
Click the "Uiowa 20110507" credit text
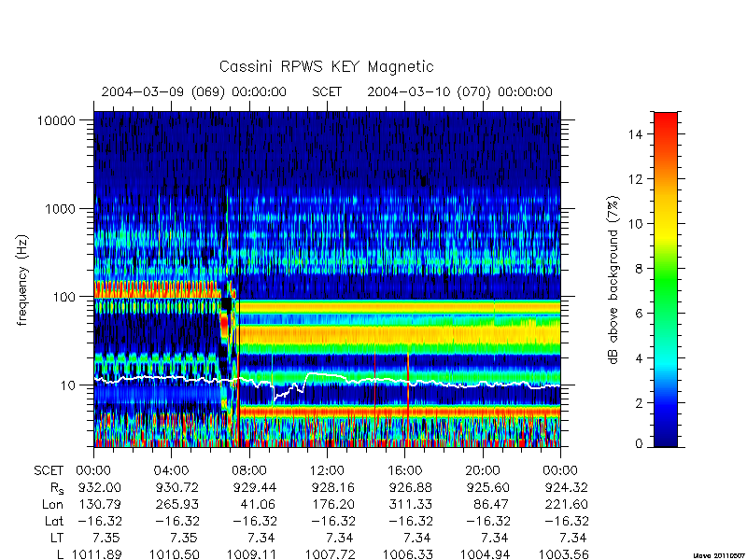tap(720, 555)
